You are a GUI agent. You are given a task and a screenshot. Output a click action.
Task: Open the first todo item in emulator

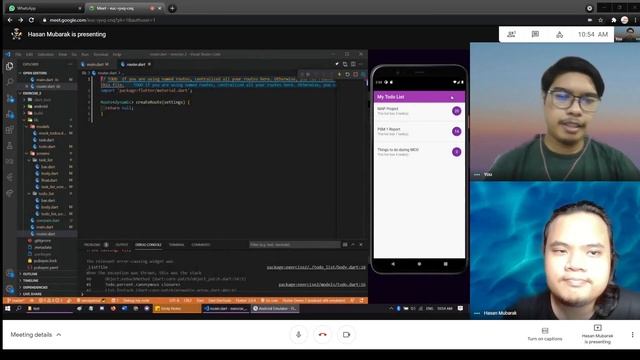tap(419, 111)
